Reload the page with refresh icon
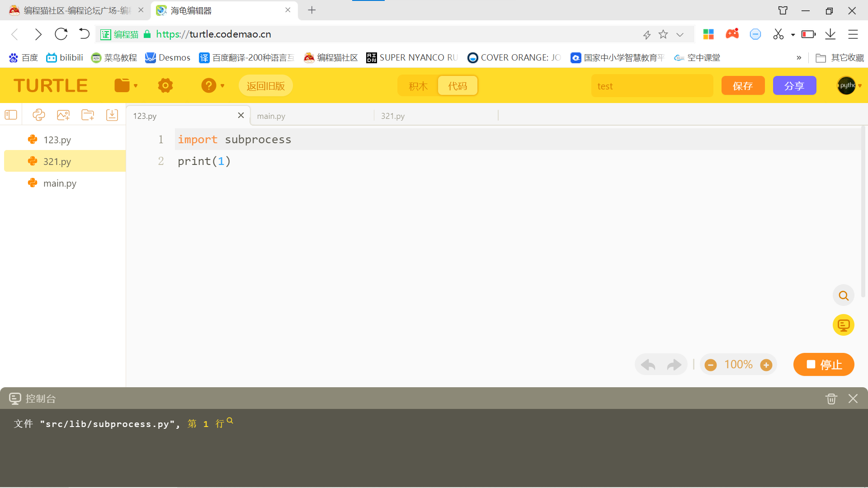 (61, 34)
